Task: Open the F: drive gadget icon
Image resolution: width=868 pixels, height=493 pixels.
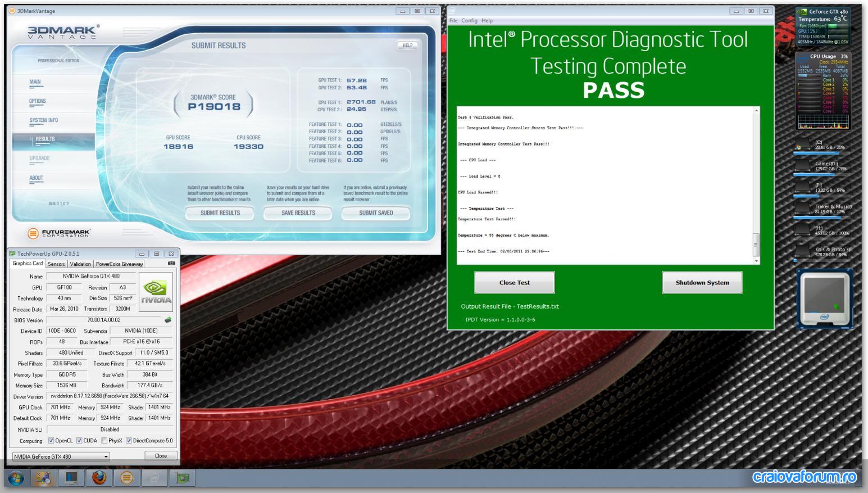Action: [802, 187]
